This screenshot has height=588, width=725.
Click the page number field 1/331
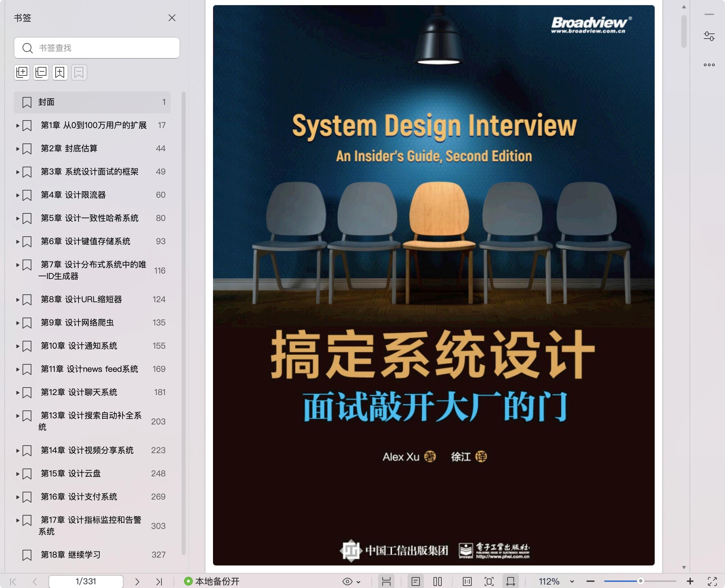pyautogui.click(x=86, y=582)
